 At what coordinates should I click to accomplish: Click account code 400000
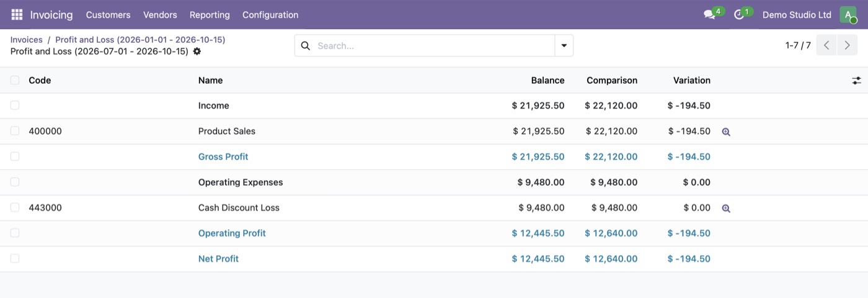pos(45,131)
